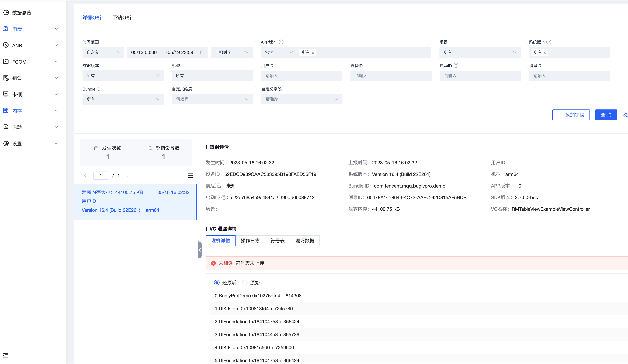This screenshot has height=364, width=628.
Task: Click the 启动ID input field
Action: 480,76
